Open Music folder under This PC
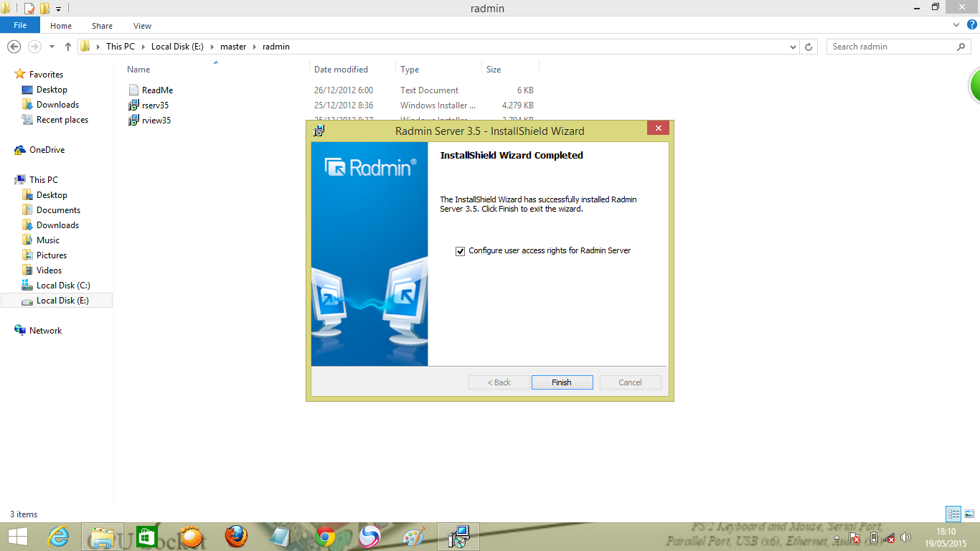The image size is (980, 551). point(48,240)
